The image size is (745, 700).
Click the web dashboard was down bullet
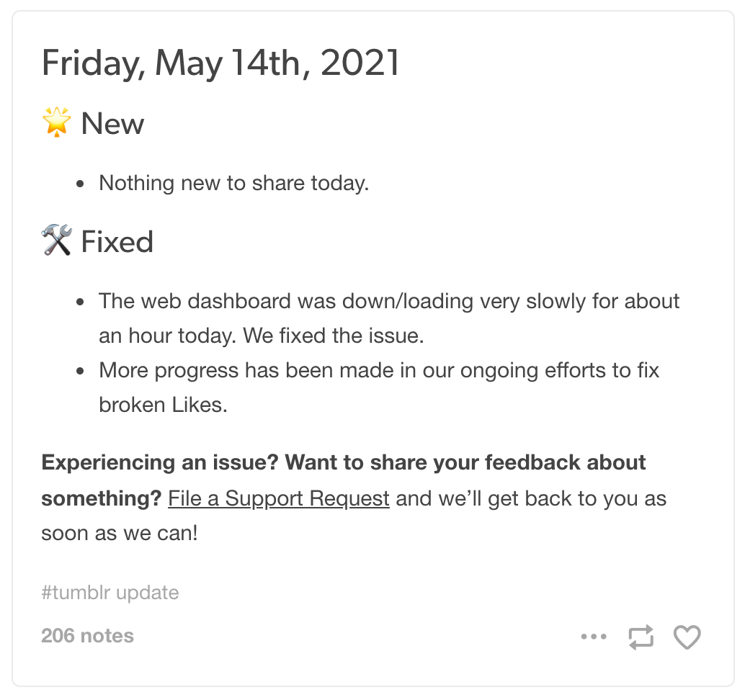point(389,301)
